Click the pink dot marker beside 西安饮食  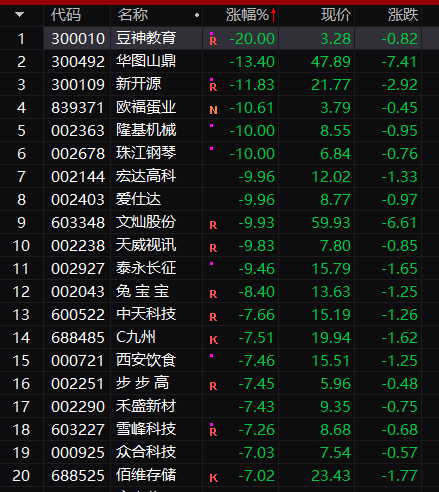[211, 356]
